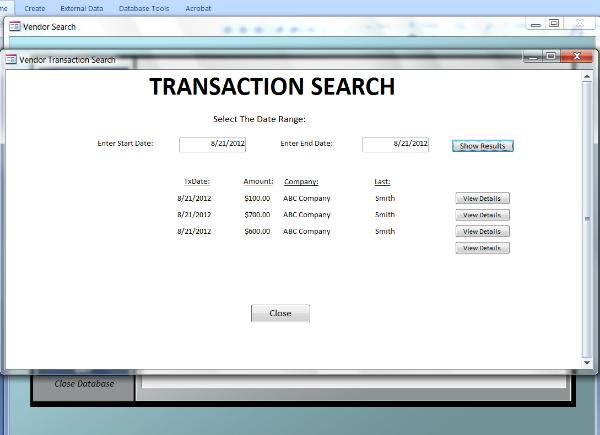Click the fourth View Details button

(x=482, y=248)
